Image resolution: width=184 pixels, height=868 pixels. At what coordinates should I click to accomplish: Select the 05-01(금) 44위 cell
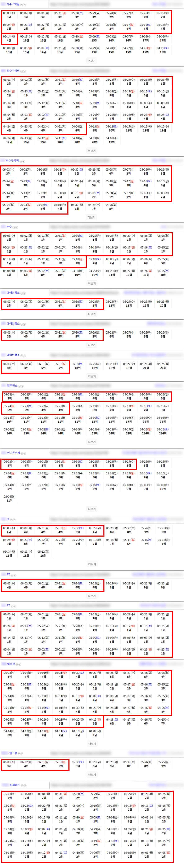(60, 432)
